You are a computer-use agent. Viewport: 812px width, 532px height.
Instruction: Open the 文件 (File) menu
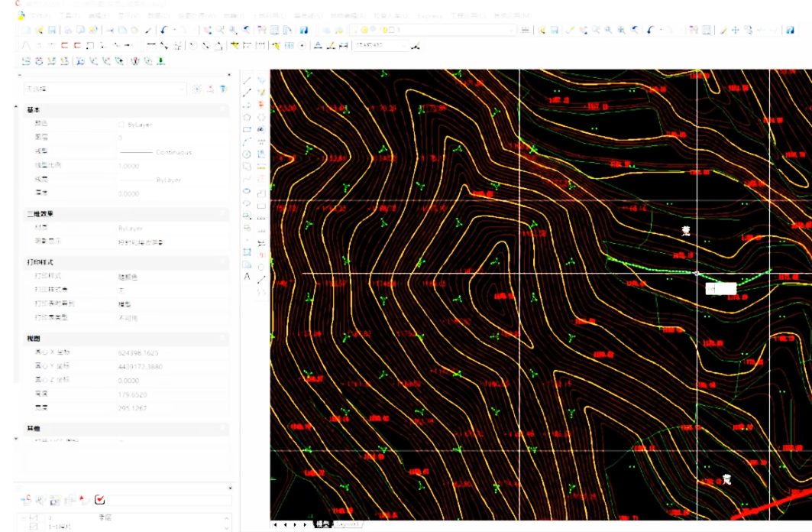[38, 15]
